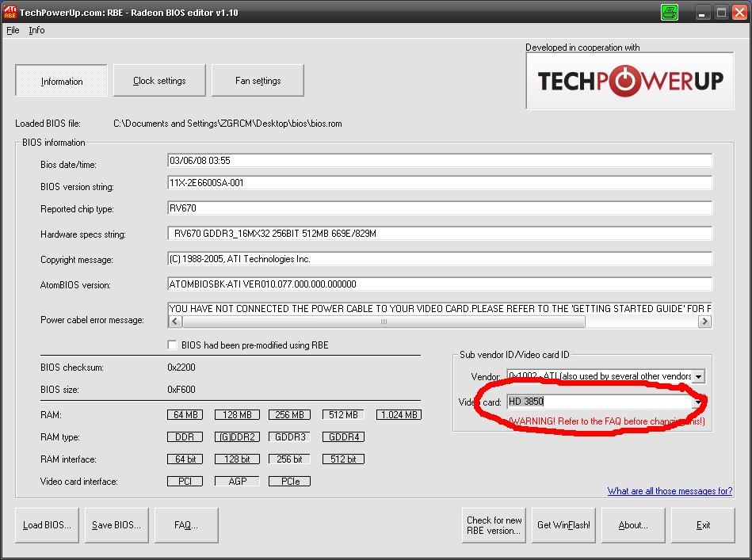The height and width of the screenshot is (560, 752).
Task: Click the 512 MB RAM indicator
Action: pyautogui.click(x=343, y=415)
